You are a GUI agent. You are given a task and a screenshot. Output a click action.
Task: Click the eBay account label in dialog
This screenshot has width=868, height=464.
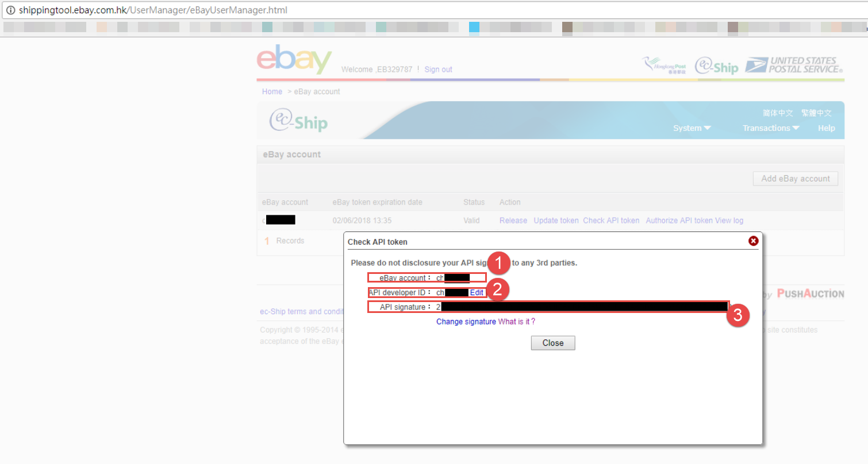[405, 278]
